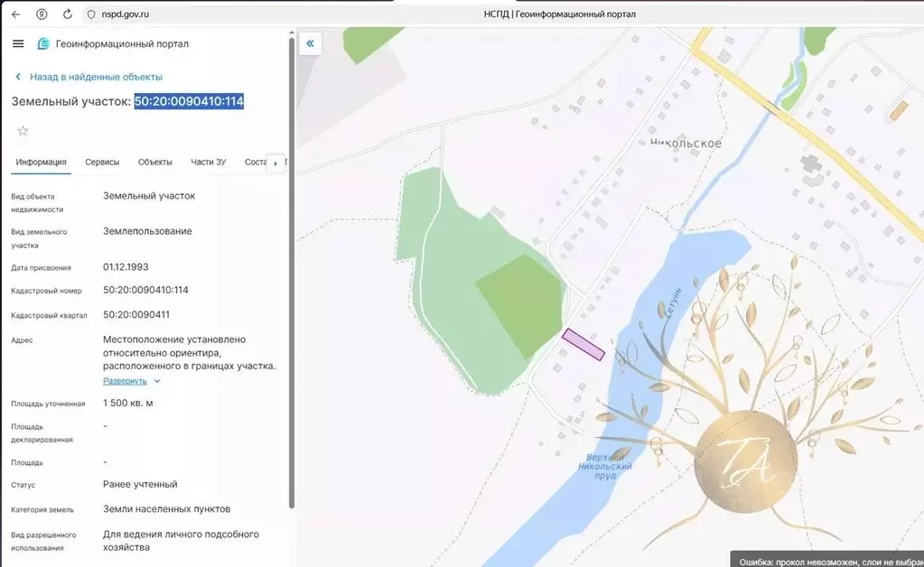Add parcel to favorites with star icon
Image resolution: width=924 pixels, height=567 pixels.
tap(23, 131)
